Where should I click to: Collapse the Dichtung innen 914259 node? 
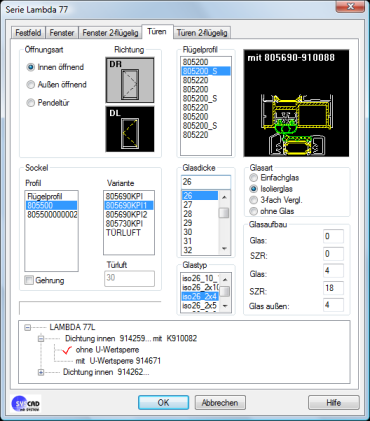pyautogui.click(x=41, y=339)
